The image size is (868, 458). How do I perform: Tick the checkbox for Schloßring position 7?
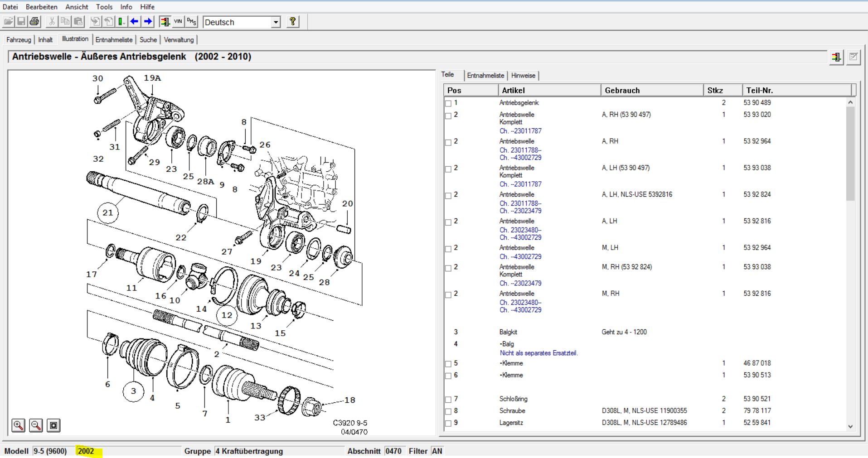coord(448,400)
